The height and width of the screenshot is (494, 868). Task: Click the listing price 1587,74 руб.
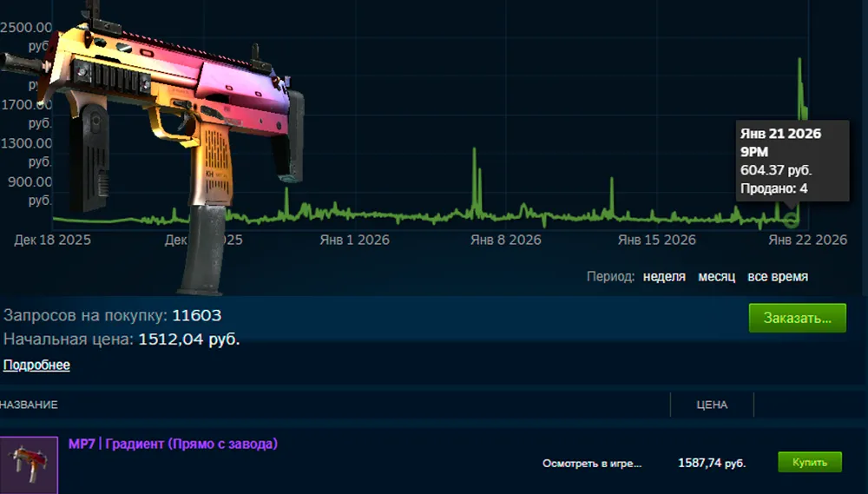(x=712, y=463)
